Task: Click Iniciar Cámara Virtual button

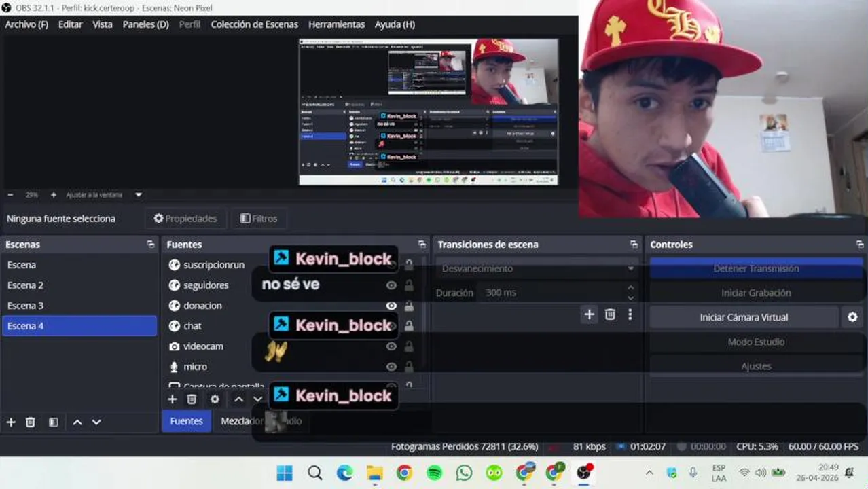Action: pyautogui.click(x=744, y=317)
